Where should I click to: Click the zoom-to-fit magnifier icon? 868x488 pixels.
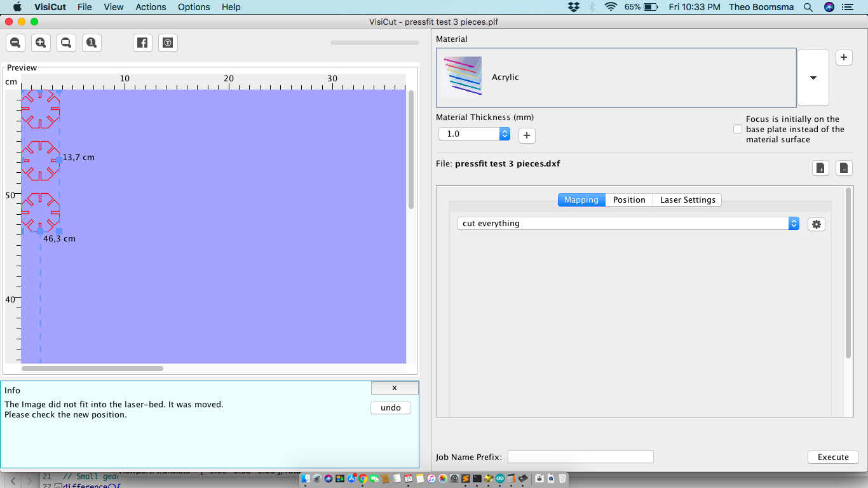coord(66,43)
